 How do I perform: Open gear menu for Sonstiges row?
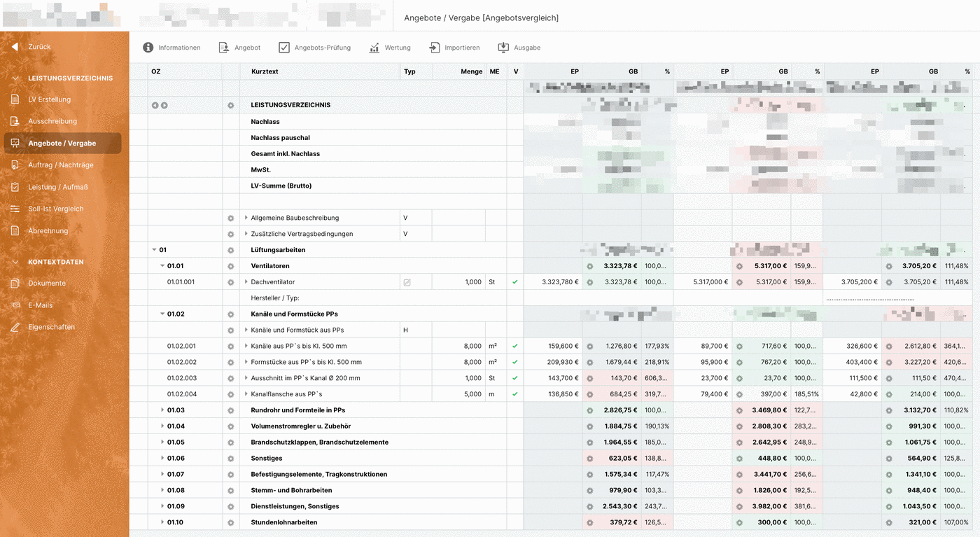pyautogui.click(x=231, y=459)
